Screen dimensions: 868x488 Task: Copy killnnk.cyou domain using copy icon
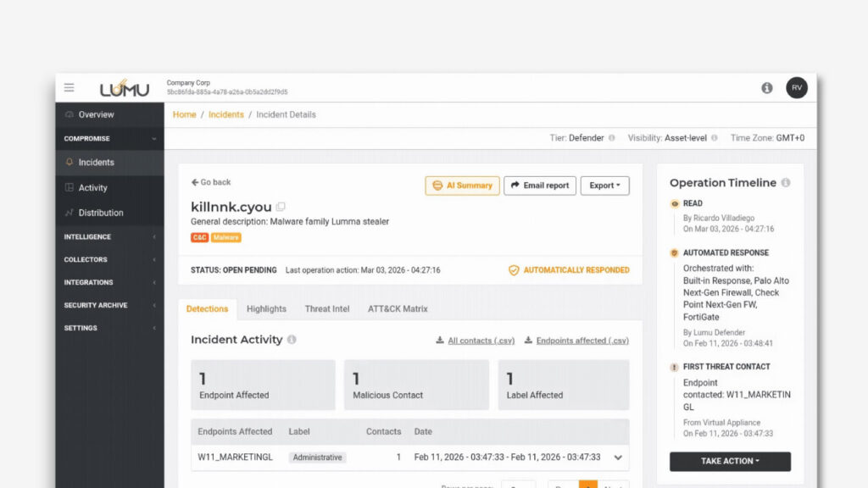(x=281, y=207)
